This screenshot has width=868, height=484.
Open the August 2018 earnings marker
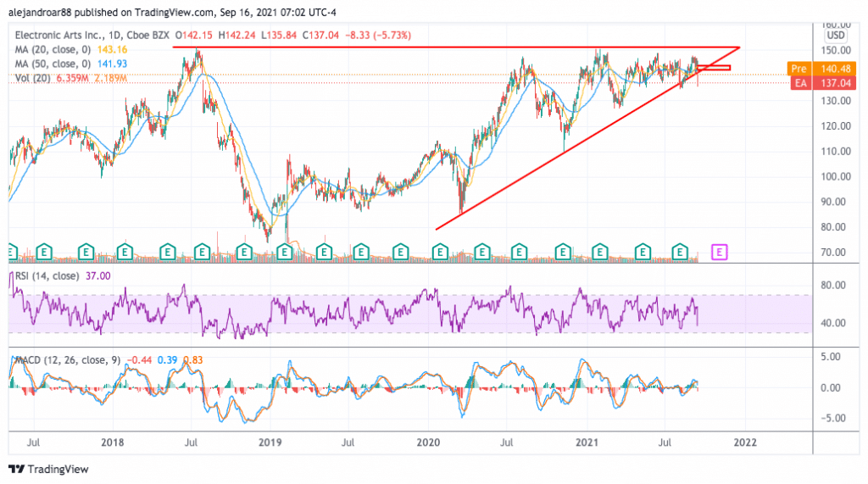(202, 253)
